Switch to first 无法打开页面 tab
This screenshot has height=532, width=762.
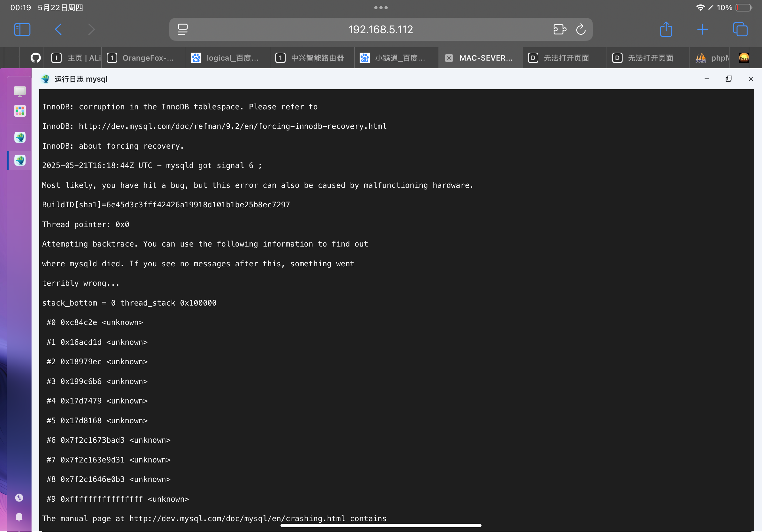point(564,58)
